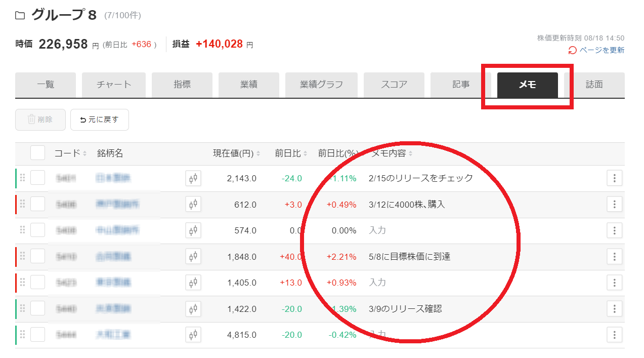644x358 pixels.
Task: Grab drag handle of the 612.0 row
Action: coord(22,204)
